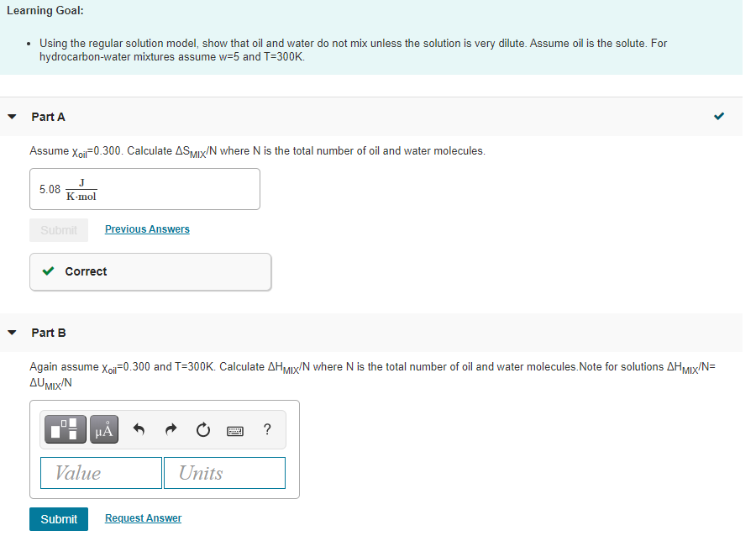Click the Request Answer link
Image resolution: width=756 pixels, height=541 pixels.
tap(143, 518)
